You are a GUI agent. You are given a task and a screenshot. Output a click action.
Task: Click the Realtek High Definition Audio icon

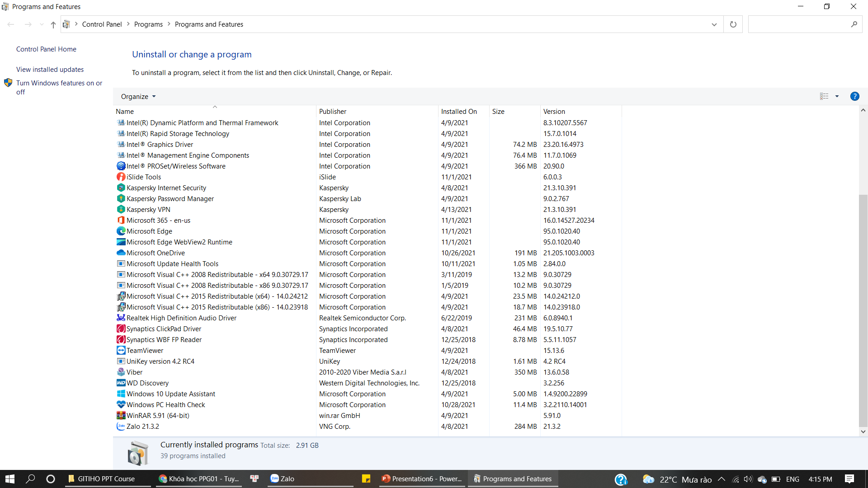[x=121, y=318]
